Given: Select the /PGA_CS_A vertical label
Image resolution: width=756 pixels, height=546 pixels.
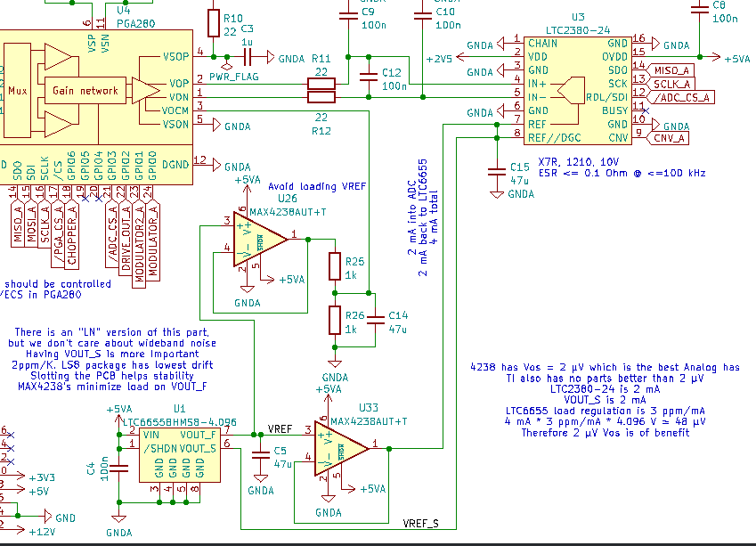Looking at the screenshot, I should [x=59, y=234].
